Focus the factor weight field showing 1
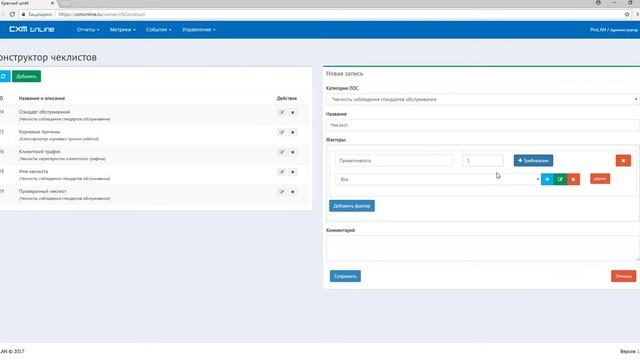640x360 pixels. pyautogui.click(x=483, y=160)
